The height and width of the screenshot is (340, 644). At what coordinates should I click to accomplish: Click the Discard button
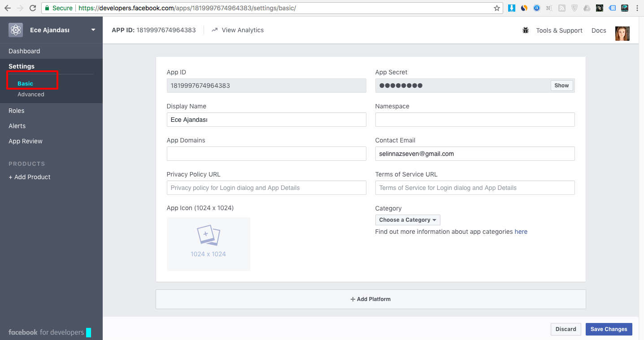(x=566, y=329)
